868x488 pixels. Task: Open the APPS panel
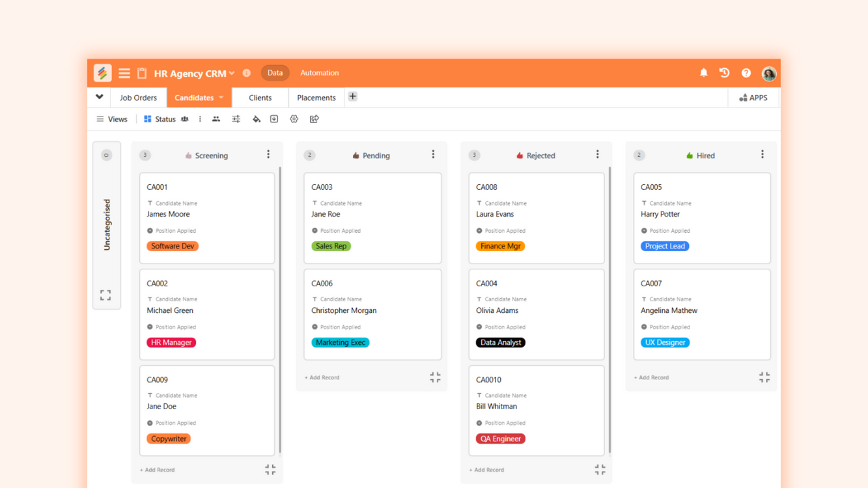click(753, 98)
